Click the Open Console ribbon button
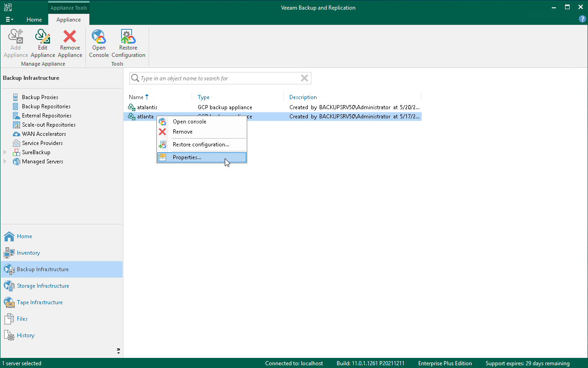 pos(99,44)
